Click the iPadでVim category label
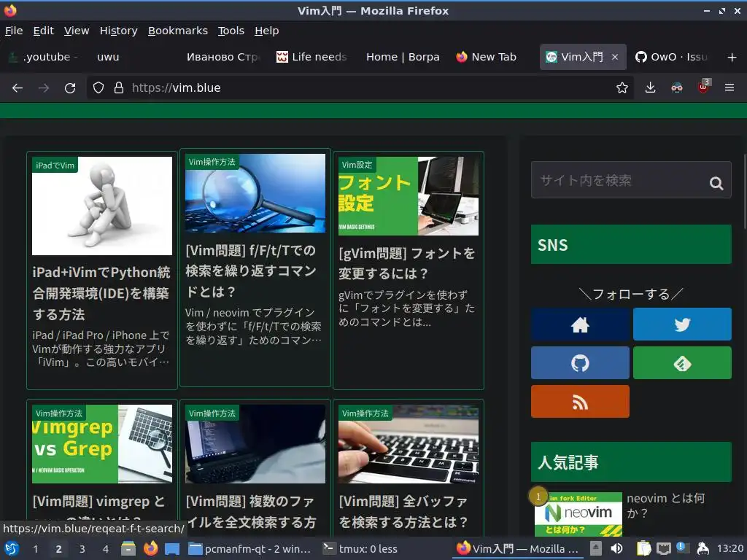The image size is (747, 560). 55,166
